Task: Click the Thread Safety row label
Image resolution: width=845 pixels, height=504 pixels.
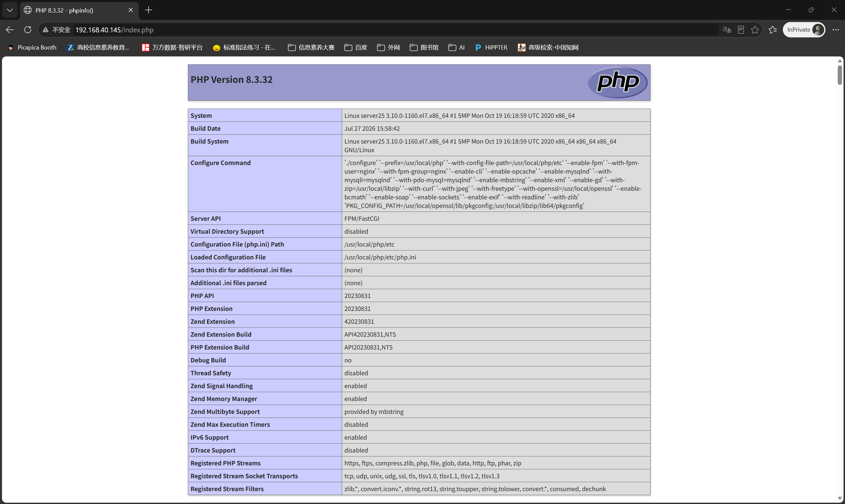Action: 211,373
